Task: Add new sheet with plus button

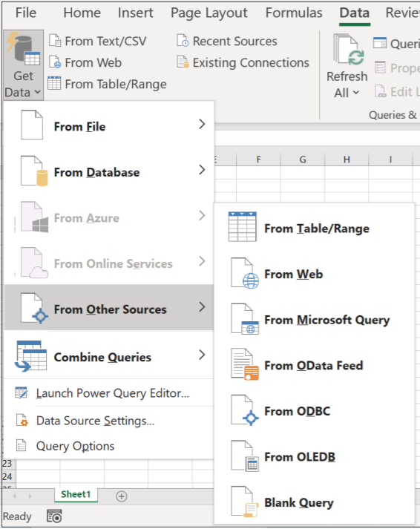Action: click(x=122, y=496)
